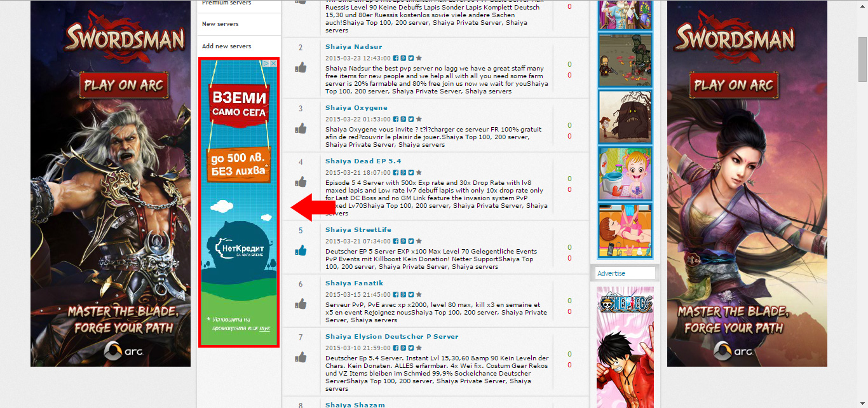Image resolution: width=868 pixels, height=408 pixels.
Task: Click Play on Arc on the swordswoman Swordsman ad
Action: click(734, 85)
